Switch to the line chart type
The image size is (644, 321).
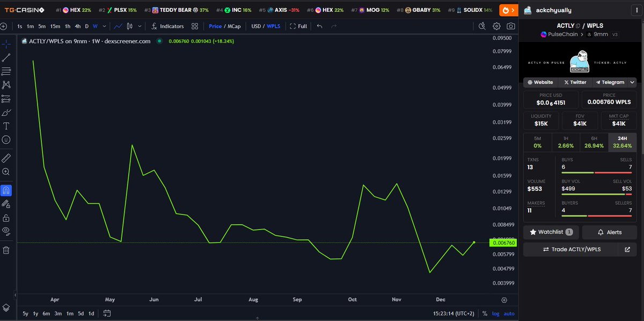pos(118,26)
